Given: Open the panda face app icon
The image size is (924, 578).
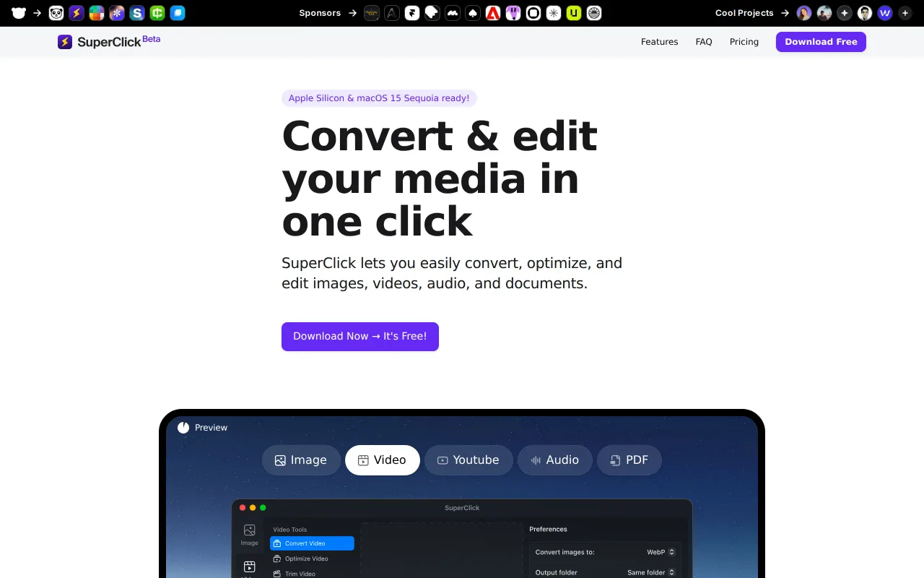Looking at the screenshot, I should [56, 13].
